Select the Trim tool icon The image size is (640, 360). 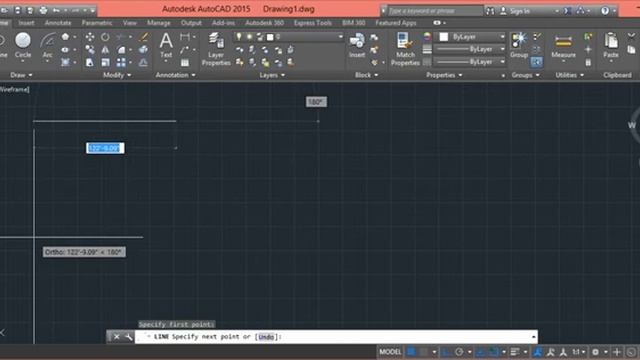tap(121, 37)
